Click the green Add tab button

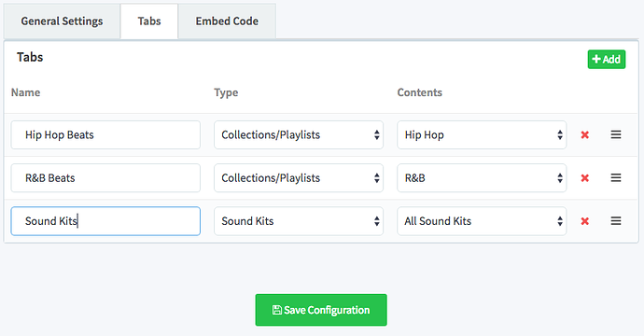607,59
